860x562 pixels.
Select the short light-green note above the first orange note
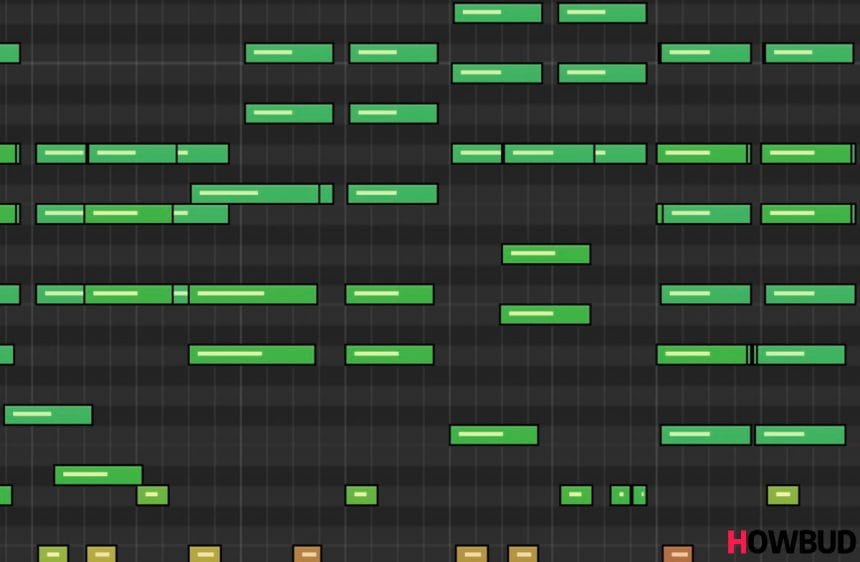[361, 495]
